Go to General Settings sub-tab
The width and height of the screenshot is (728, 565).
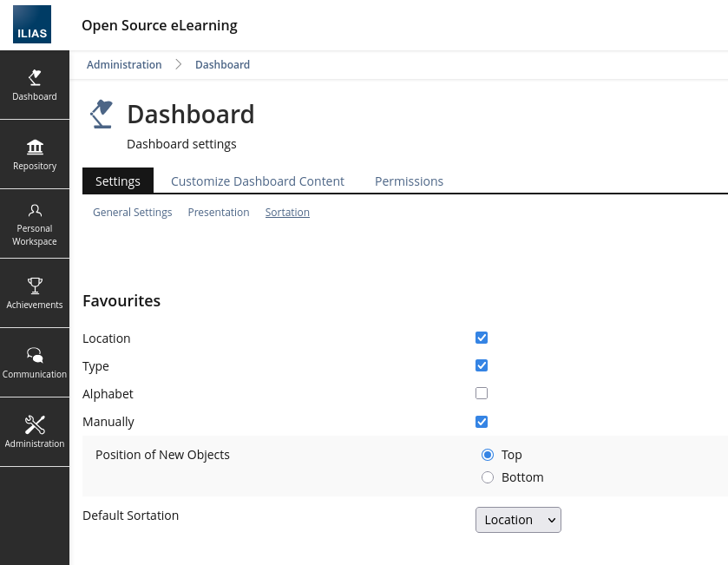tap(132, 213)
